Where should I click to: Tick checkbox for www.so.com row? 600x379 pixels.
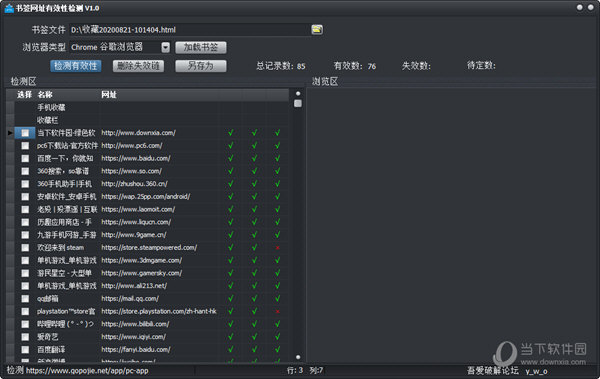(25, 171)
